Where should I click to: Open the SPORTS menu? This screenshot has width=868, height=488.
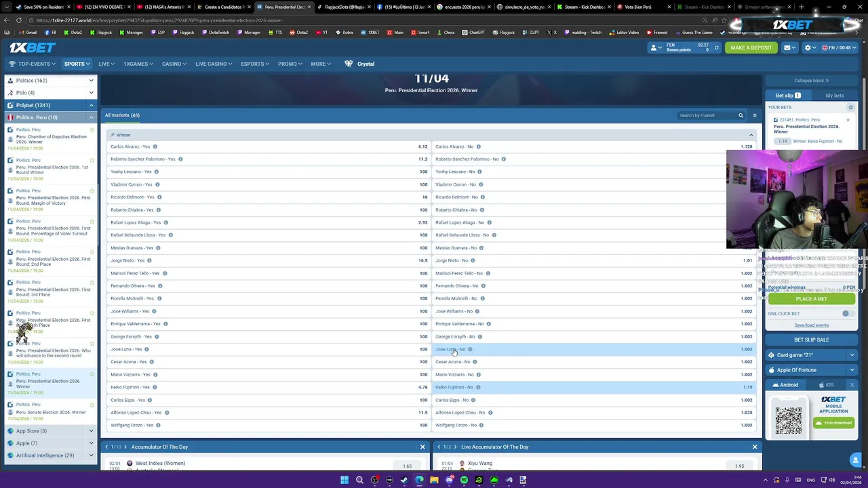point(77,64)
